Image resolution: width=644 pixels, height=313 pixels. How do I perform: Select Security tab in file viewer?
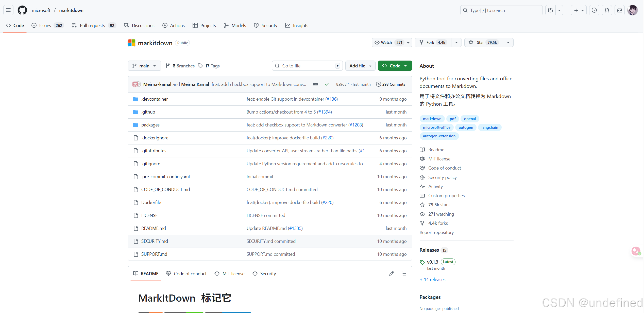coord(264,274)
